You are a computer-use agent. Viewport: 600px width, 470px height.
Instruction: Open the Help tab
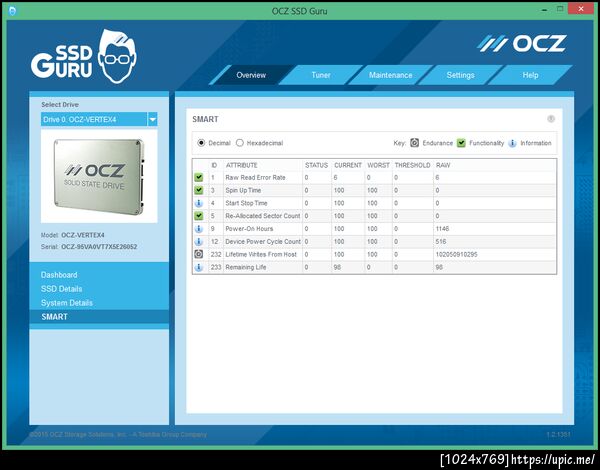[x=530, y=75]
